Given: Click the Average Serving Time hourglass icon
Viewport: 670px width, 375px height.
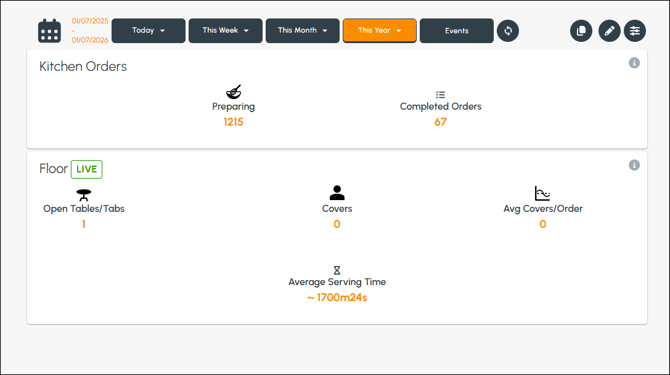Looking at the screenshot, I should click(337, 270).
